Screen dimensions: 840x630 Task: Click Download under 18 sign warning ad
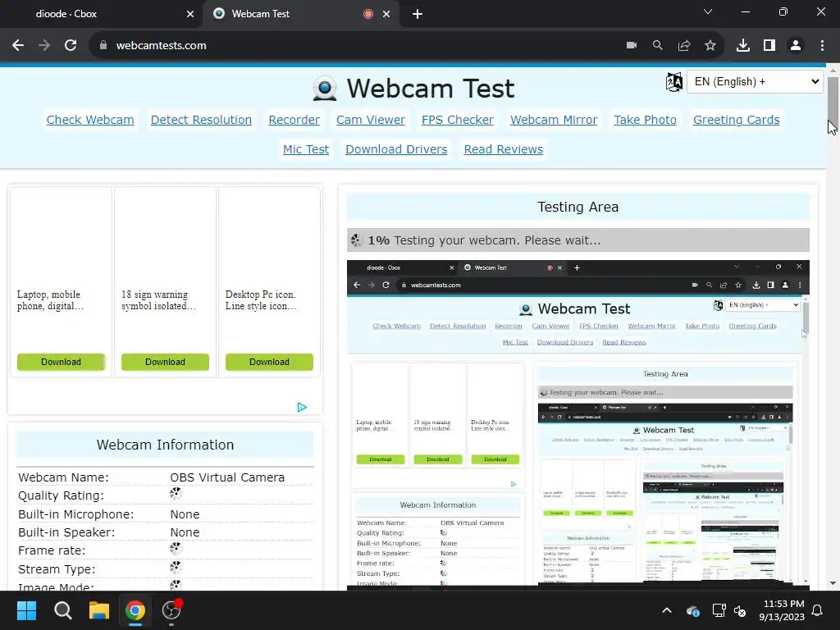pyautogui.click(x=165, y=362)
